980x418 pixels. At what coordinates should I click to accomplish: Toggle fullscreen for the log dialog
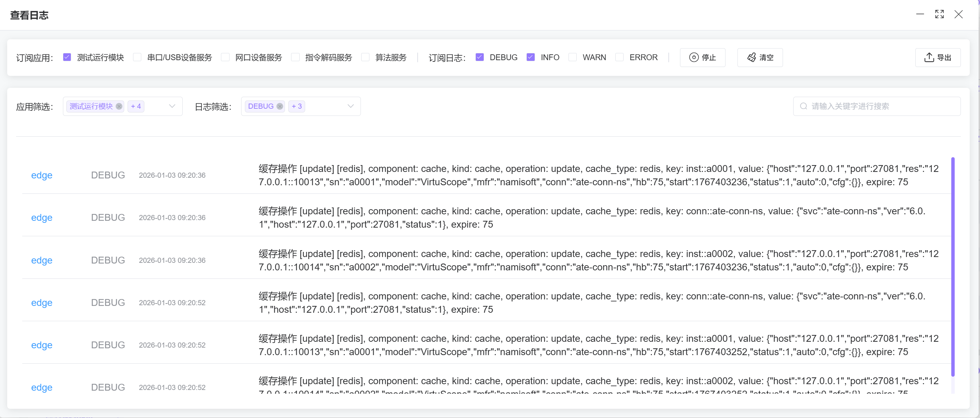[939, 14]
